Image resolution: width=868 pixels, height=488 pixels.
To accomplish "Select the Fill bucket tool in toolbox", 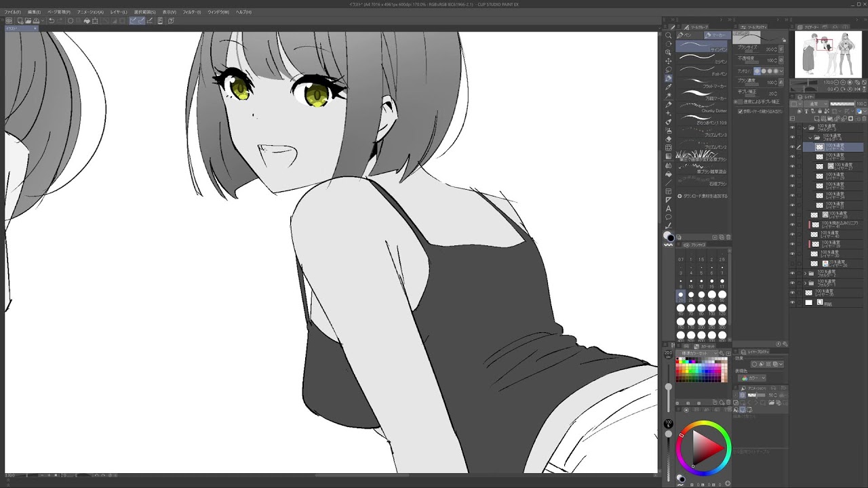I will (668, 175).
